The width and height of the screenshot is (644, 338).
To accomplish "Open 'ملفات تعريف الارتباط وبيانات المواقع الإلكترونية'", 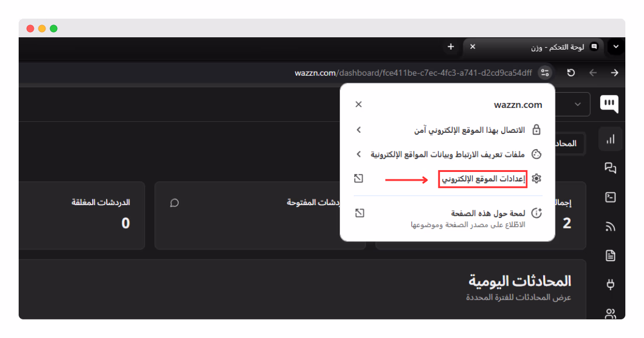I will [448, 154].
